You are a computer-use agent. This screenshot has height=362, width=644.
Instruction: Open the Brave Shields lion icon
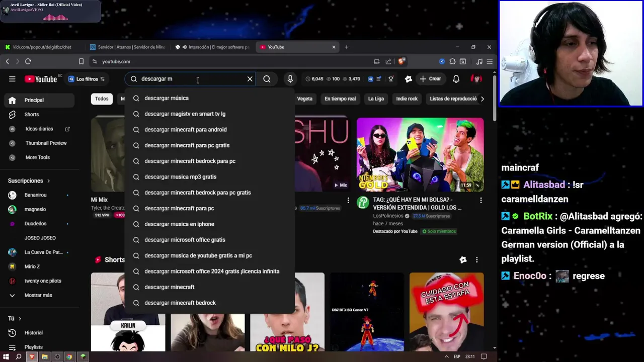click(401, 61)
